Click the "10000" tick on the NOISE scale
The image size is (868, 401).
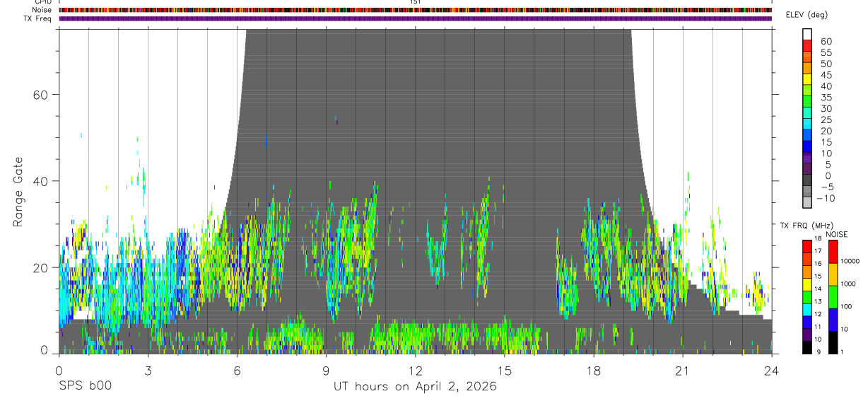coord(850,261)
